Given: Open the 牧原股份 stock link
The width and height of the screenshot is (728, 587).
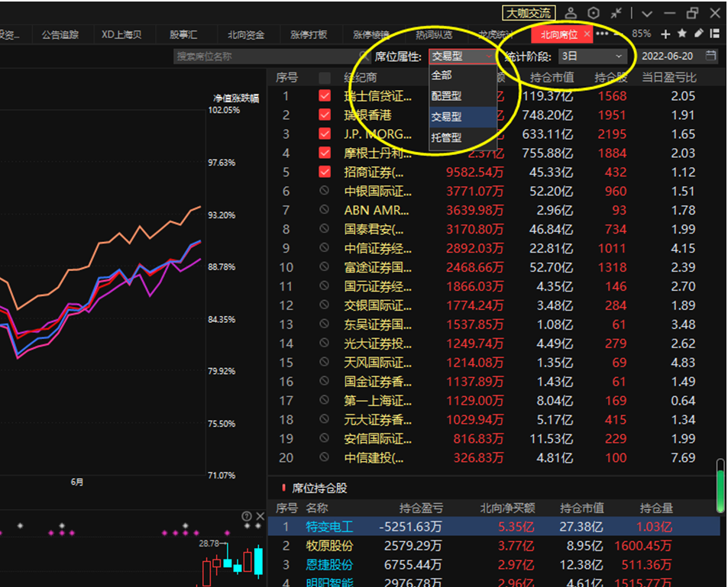Looking at the screenshot, I should [x=330, y=546].
